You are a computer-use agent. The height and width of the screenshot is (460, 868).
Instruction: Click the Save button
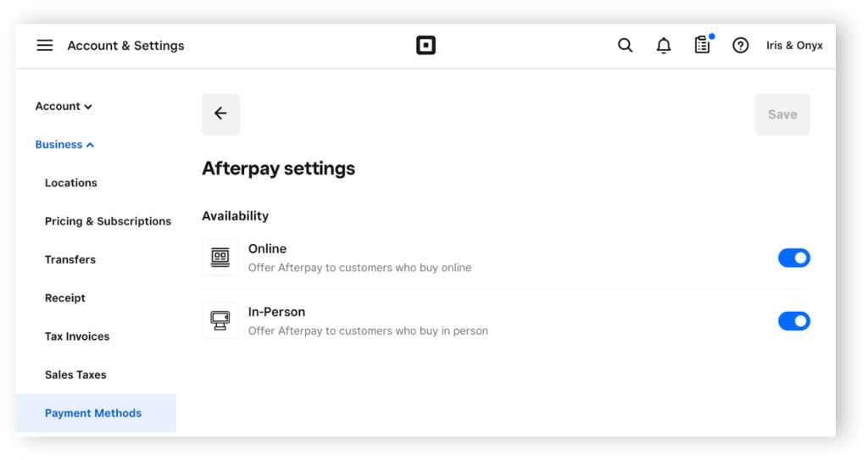tap(782, 114)
